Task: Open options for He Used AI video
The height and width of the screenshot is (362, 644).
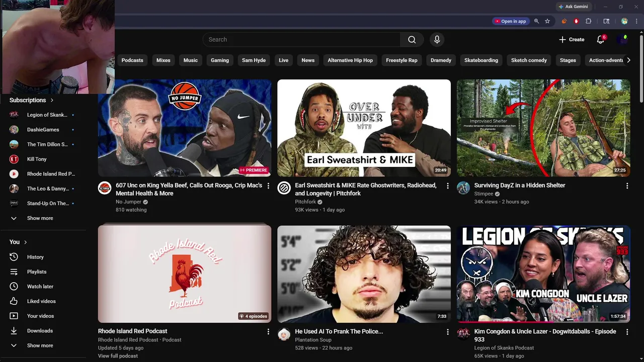Action: tap(448, 332)
